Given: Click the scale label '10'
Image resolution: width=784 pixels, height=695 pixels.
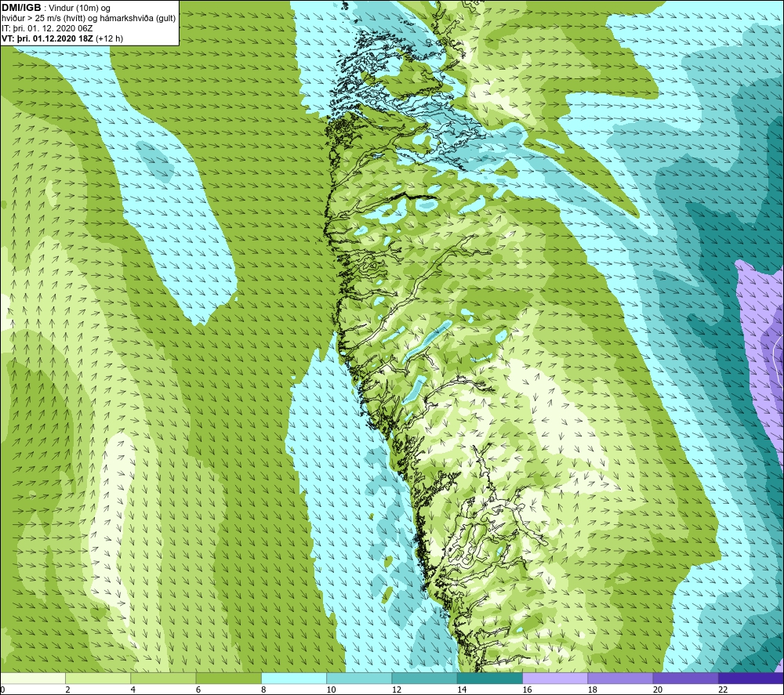Looking at the screenshot, I should pos(331,690).
